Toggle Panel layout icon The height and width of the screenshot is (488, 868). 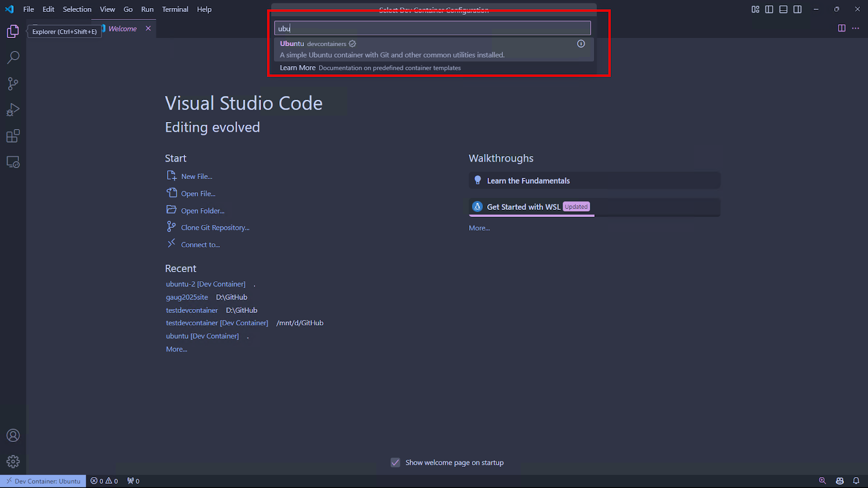[783, 9]
